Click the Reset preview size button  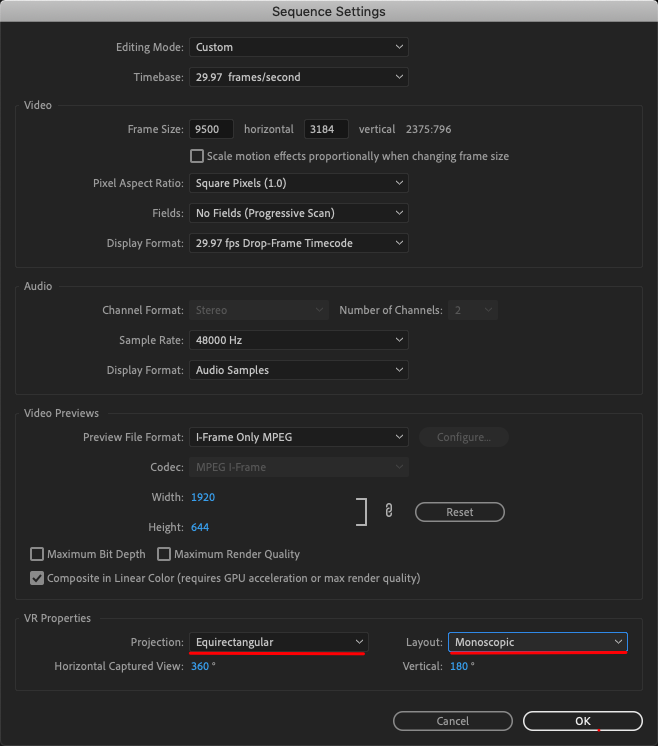pos(460,512)
